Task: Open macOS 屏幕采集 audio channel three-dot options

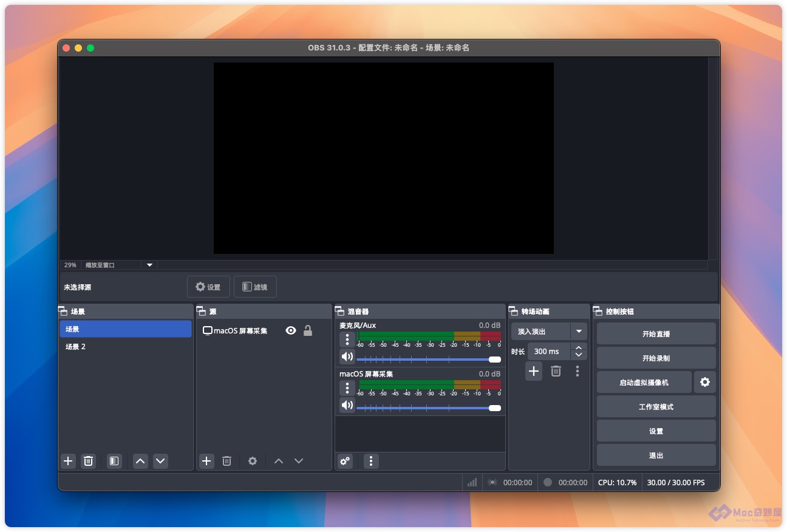Action: click(x=347, y=387)
